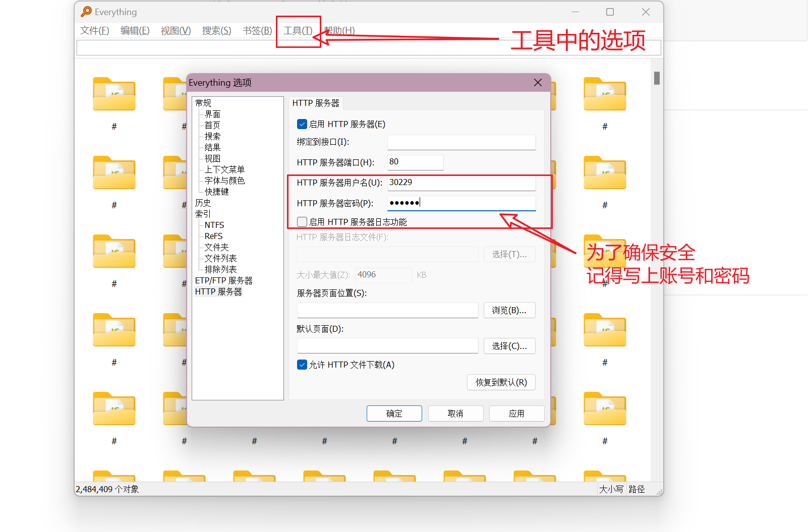Click the Everything magnifier app icon
The height and width of the screenshot is (532, 809).
86,12
